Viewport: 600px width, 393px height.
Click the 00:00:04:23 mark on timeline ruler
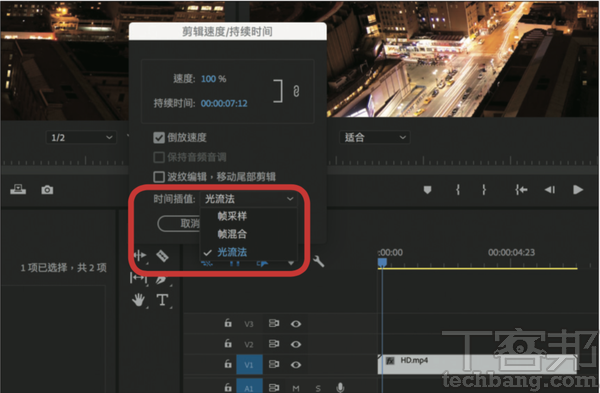tap(511, 253)
